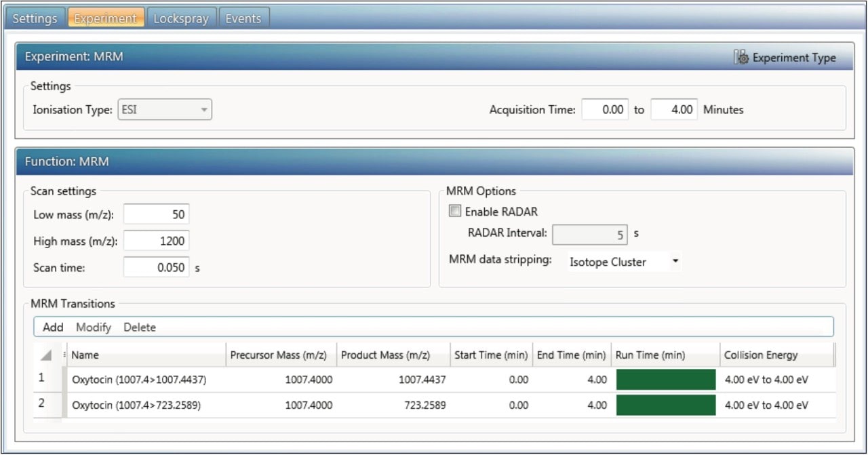Switch to the Settings tab
The width and height of the screenshot is (868, 455).
pos(35,18)
